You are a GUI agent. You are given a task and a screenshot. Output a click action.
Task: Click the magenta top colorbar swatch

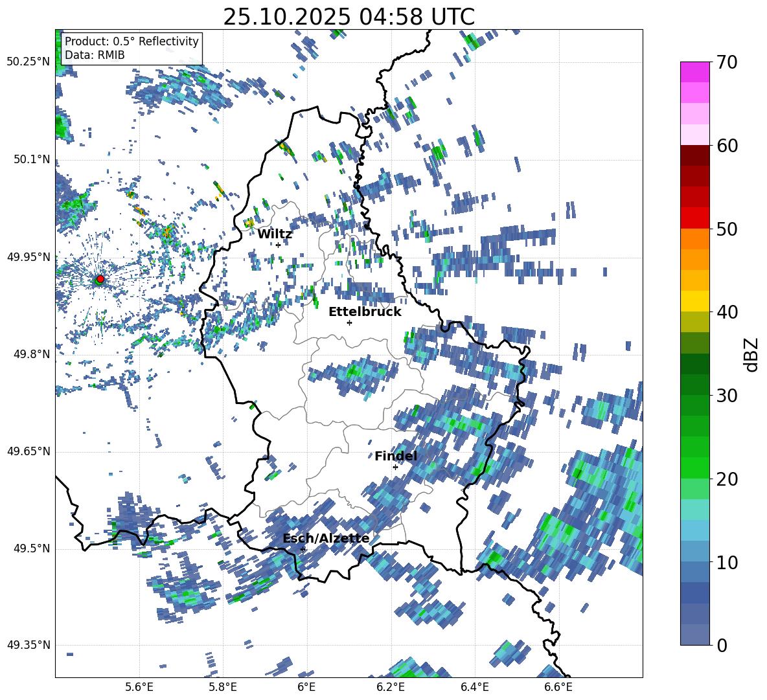click(694, 73)
